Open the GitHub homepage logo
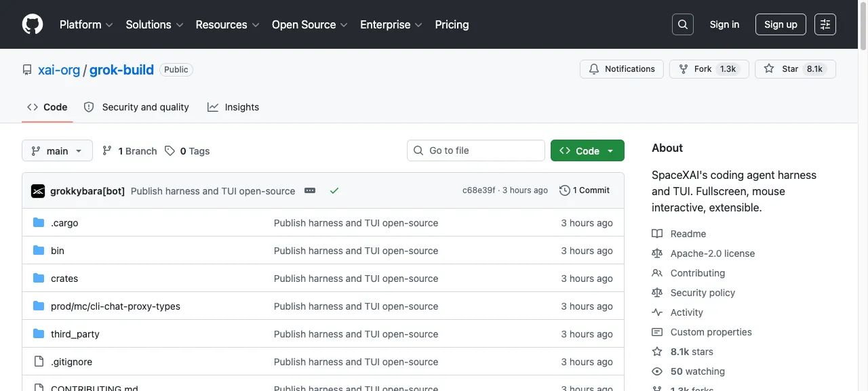 [33, 24]
